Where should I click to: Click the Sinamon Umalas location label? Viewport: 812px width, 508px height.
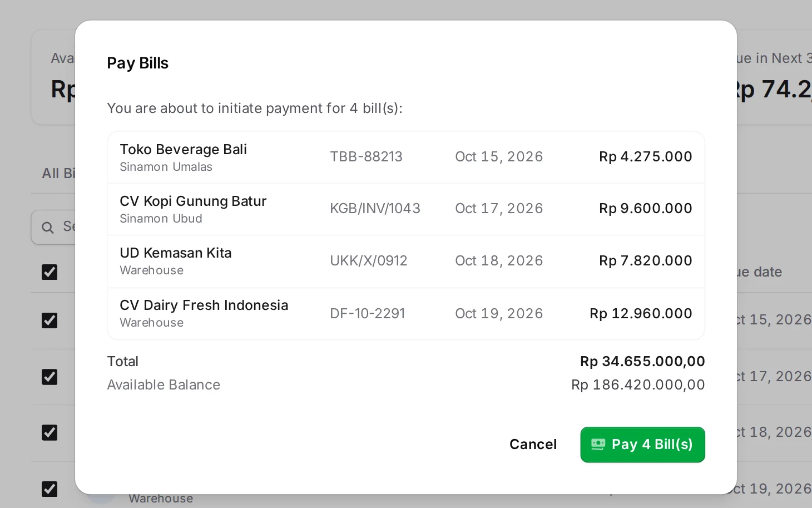[166, 167]
